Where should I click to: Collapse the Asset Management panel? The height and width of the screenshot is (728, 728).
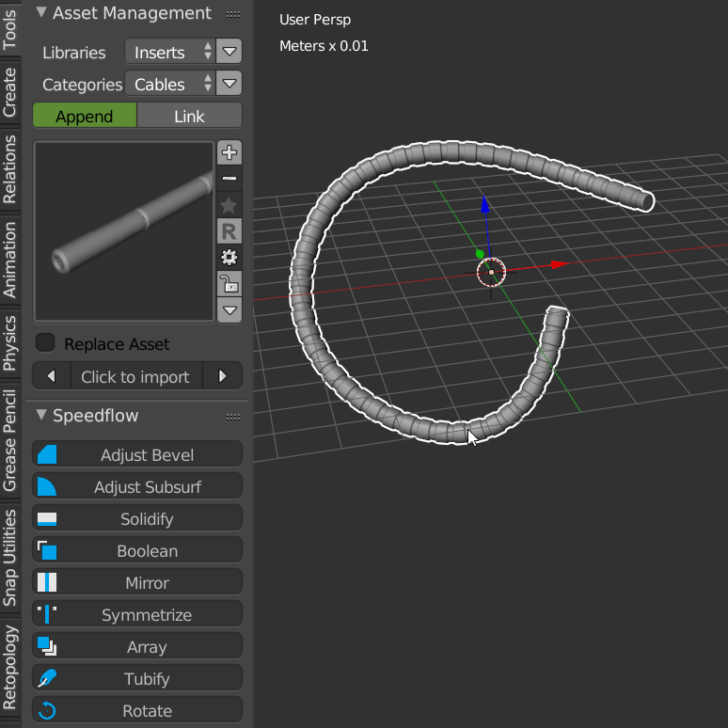[41, 12]
